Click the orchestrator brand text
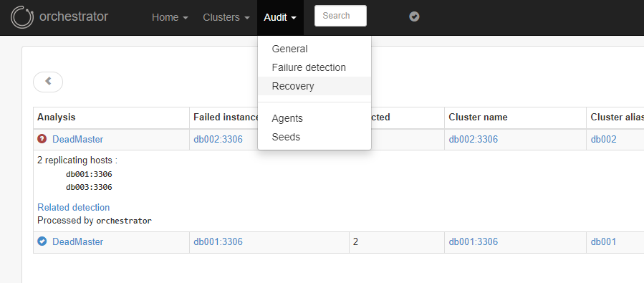Image resolution: width=644 pixels, height=283 pixels. (x=74, y=16)
